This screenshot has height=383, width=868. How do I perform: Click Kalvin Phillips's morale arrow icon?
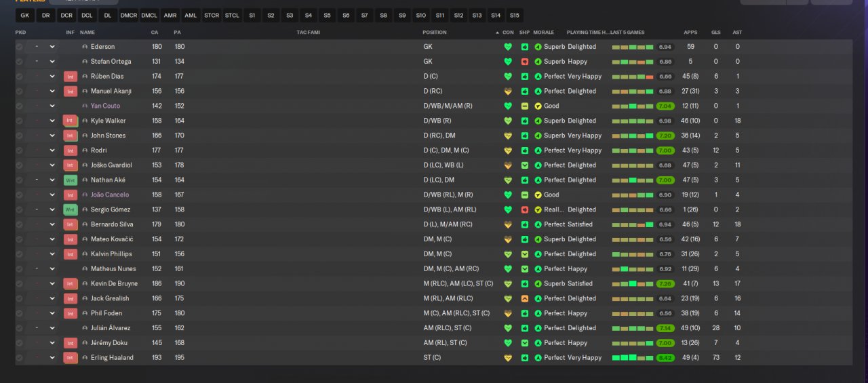(538, 254)
